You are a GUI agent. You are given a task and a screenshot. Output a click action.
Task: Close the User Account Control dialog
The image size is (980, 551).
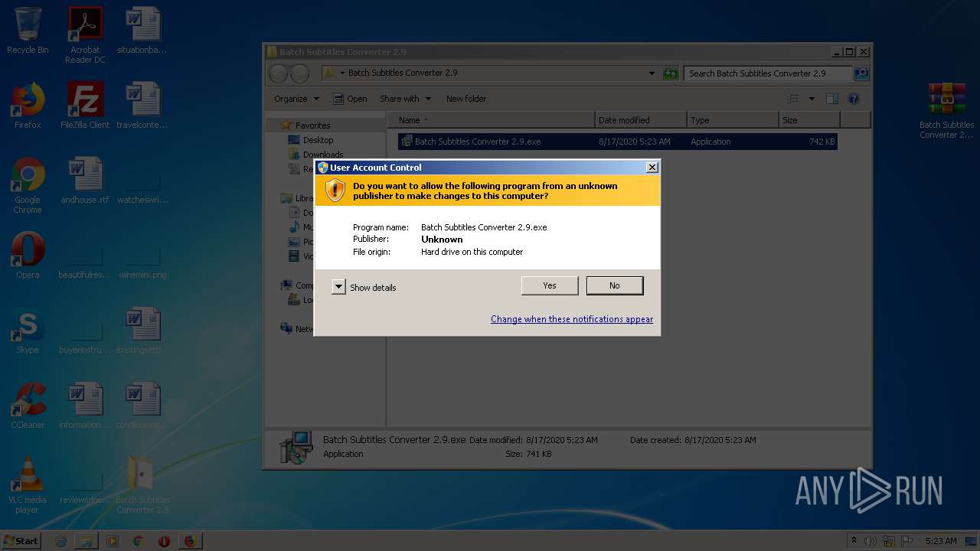[x=652, y=168]
